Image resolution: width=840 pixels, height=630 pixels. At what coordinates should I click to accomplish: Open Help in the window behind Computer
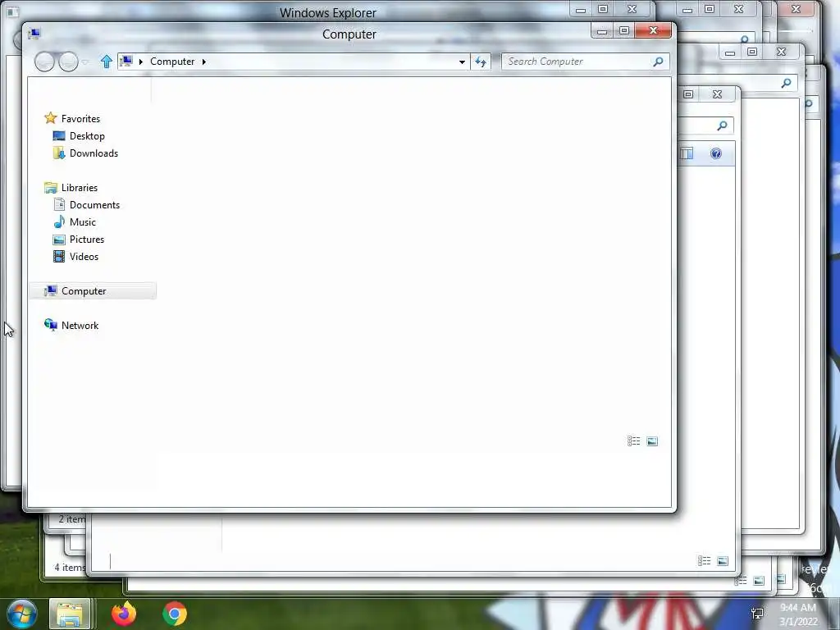715,153
